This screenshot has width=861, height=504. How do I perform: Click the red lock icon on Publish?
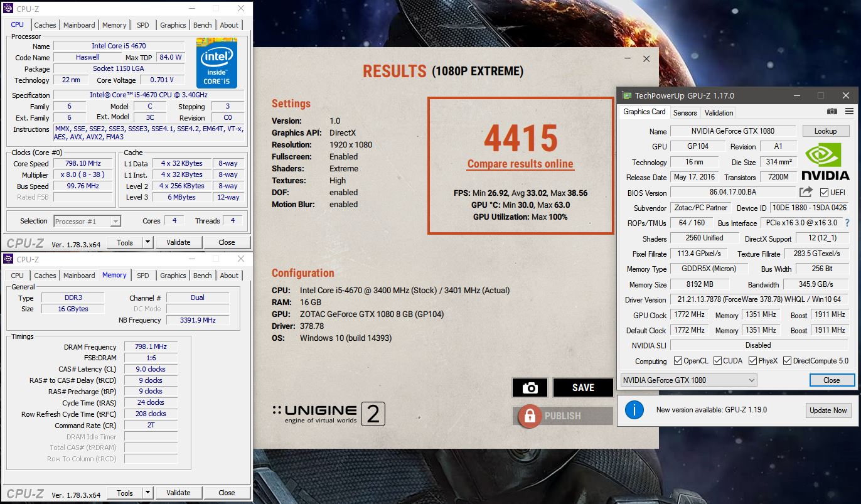point(530,416)
